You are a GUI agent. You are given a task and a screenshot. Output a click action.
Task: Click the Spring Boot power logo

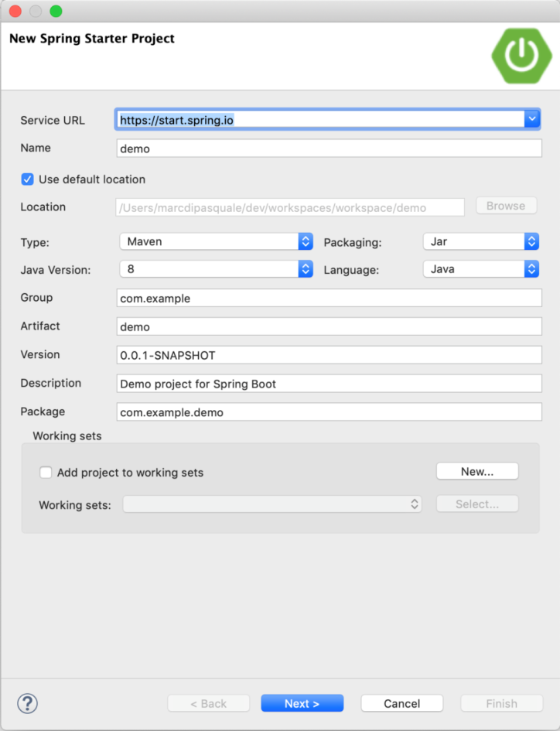[x=520, y=52]
